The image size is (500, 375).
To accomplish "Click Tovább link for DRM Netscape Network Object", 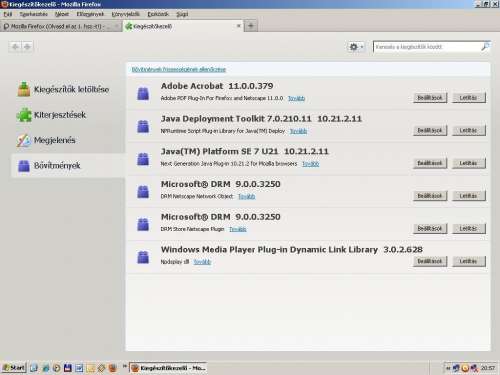I will click(x=247, y=196).
